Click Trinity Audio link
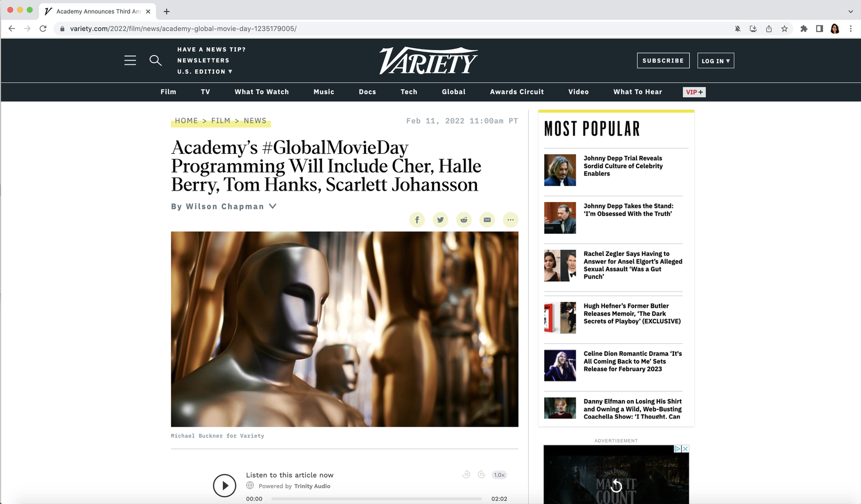The height and width of the screenshot is (504, 861). click(x=312, y=486)
